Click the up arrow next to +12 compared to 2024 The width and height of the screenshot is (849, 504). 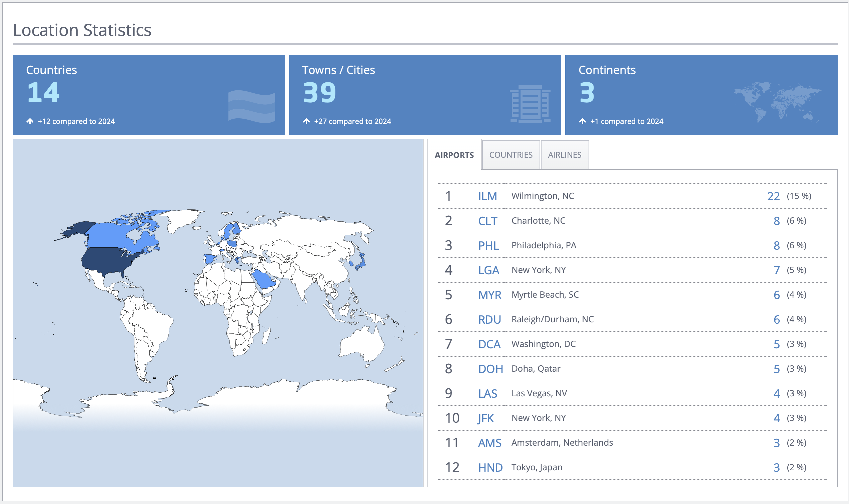coord(30,121)
